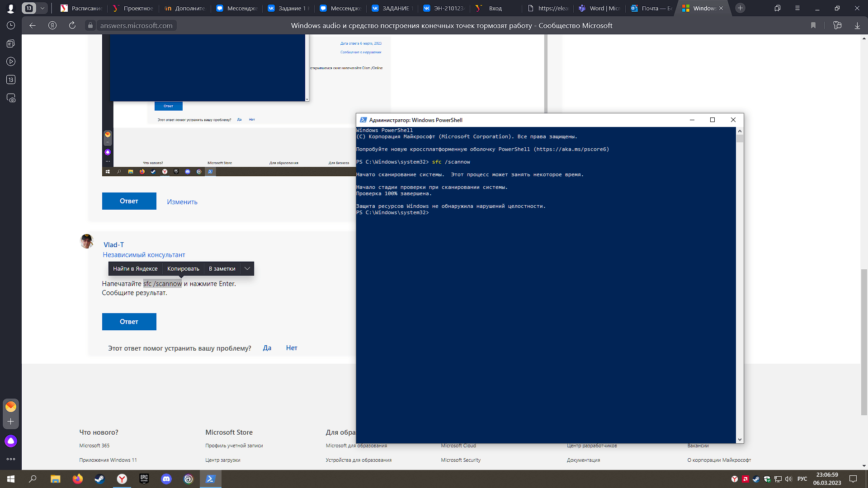Click PowerShell scrollbar down arrow
The width and height of the screenshot is (868, 488).
tap(740, 439)
